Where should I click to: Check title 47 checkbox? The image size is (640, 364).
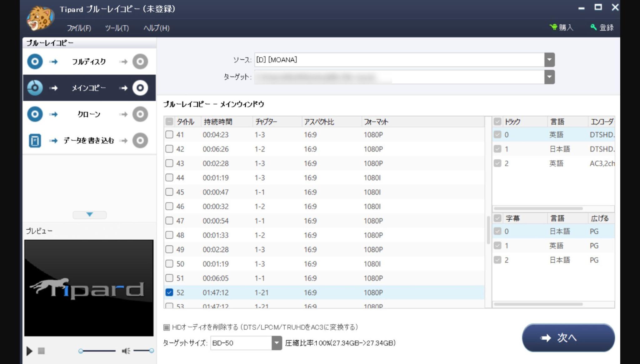(169, 221)
